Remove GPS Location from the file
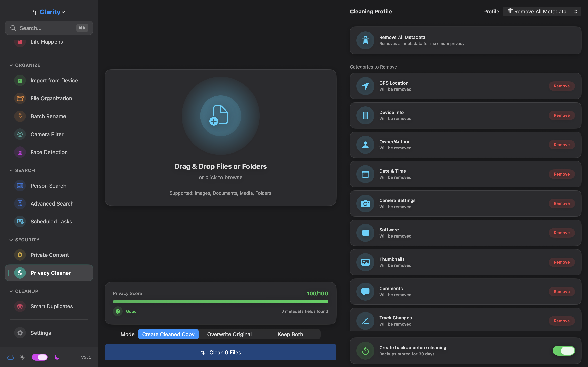 561,86
